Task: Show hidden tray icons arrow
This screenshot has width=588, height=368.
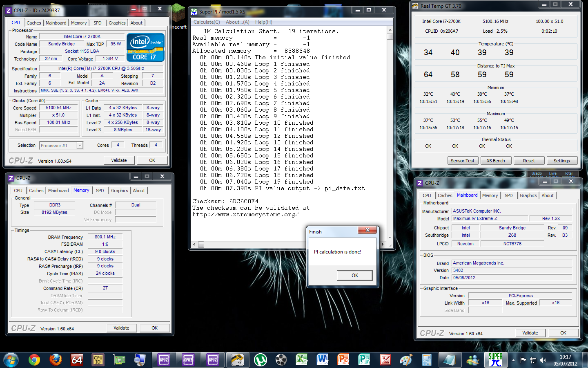Action: (513, 360)
